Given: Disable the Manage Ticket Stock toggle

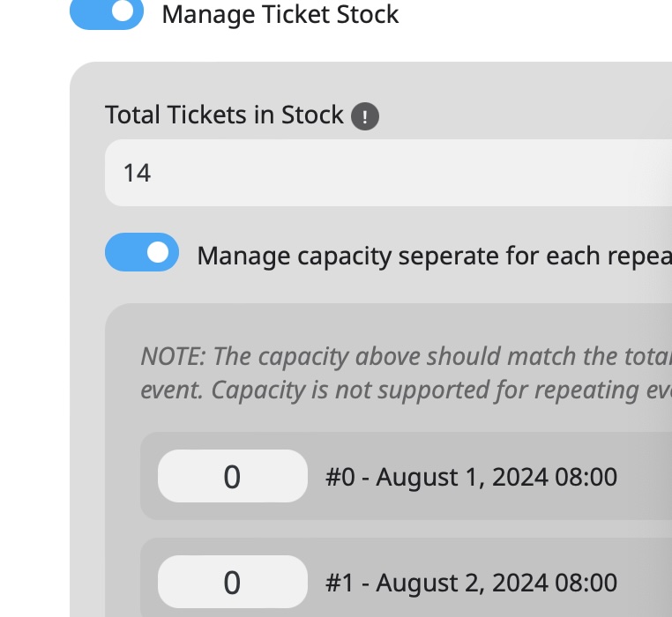Looking at the screenshot, I should coord(107,13).
